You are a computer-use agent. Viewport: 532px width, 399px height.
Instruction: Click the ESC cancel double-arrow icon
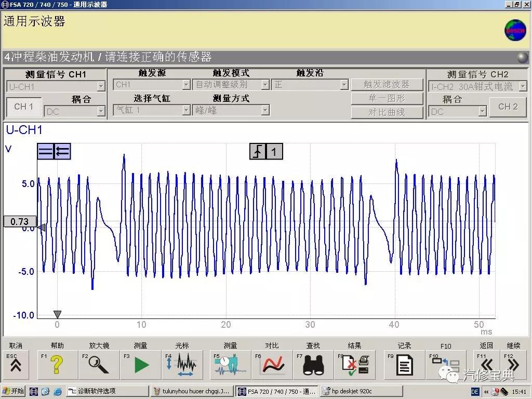(x=16, y=365)
